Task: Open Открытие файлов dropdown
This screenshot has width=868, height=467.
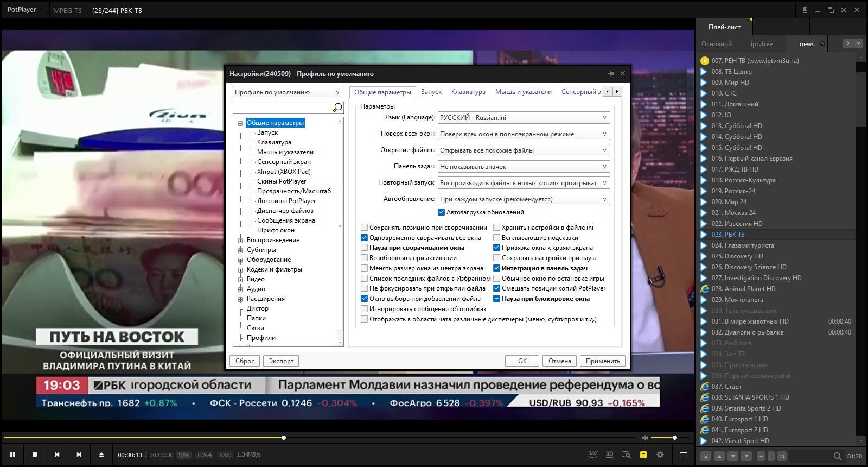Action: coord(524,150)
